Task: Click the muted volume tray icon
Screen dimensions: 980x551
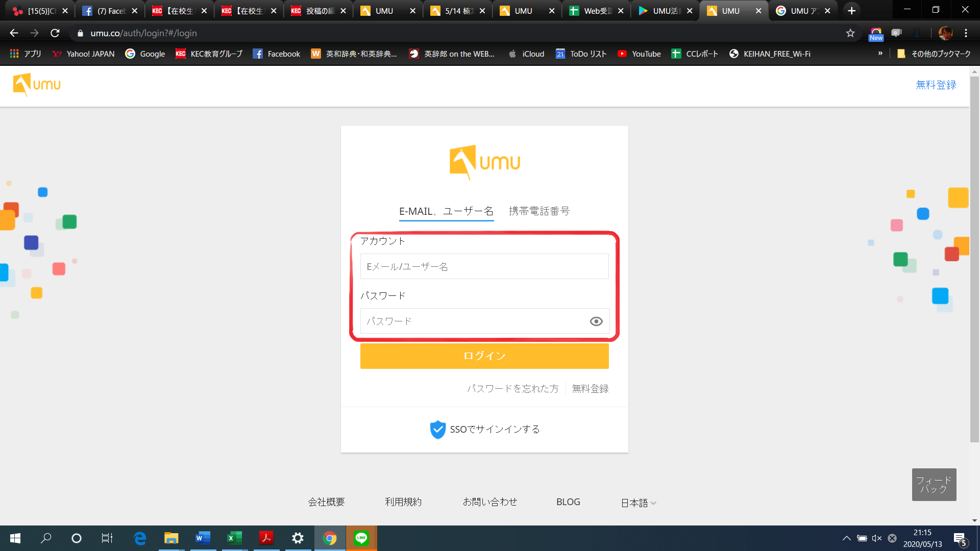Action: pyautogui.click(x=877, y=538)
